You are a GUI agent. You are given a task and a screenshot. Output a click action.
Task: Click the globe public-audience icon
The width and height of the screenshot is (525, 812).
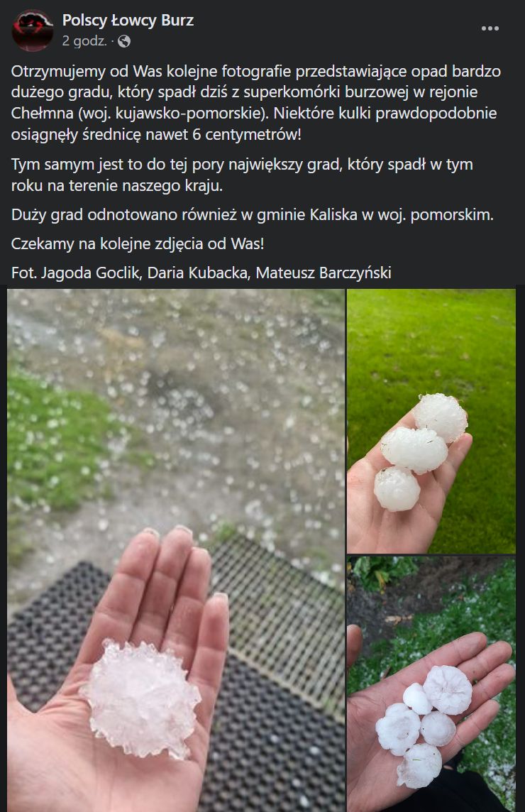pyautogui.click(x=123, y=41)
